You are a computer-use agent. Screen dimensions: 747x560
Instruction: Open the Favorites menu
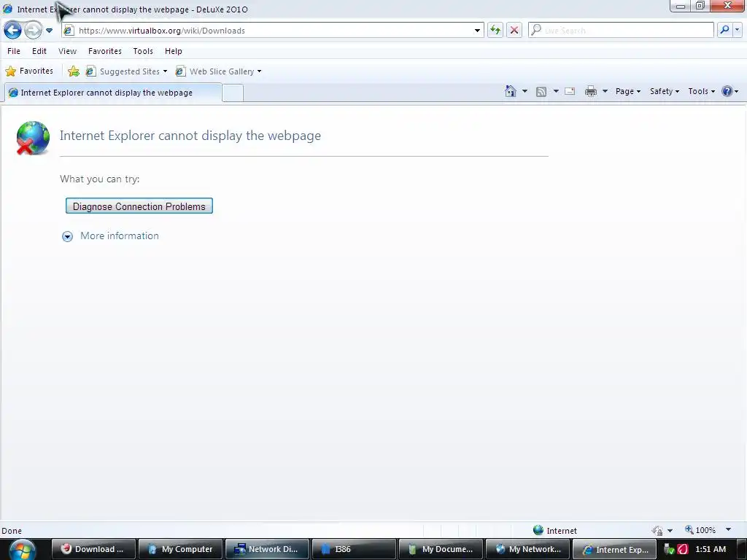click(x=105, y=51)
